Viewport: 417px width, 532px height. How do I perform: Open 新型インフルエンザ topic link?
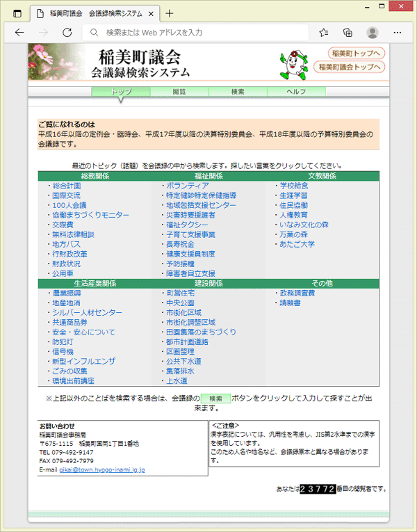click(83, 362)
